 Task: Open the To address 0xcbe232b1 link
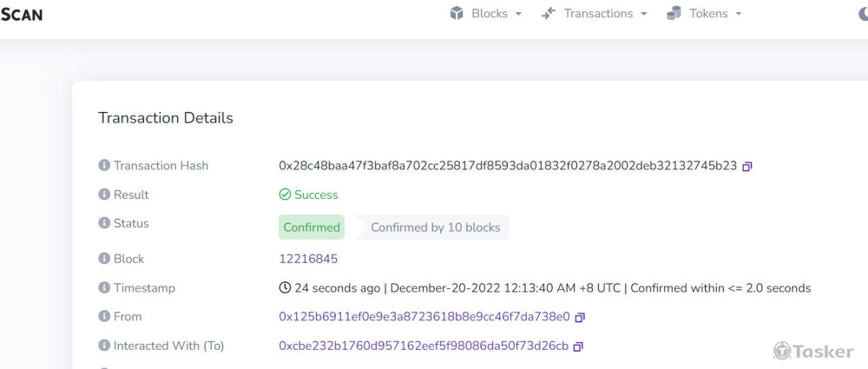click(423, 346)
